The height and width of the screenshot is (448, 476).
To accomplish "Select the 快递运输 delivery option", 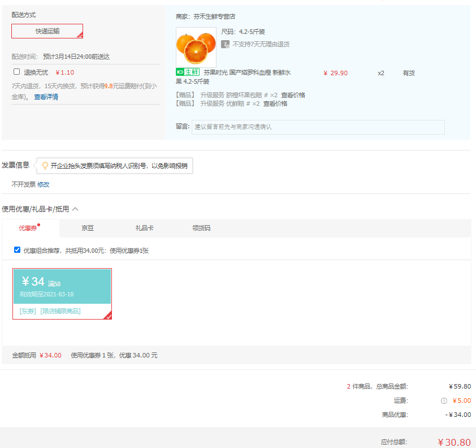I will [x=47, y=31].
